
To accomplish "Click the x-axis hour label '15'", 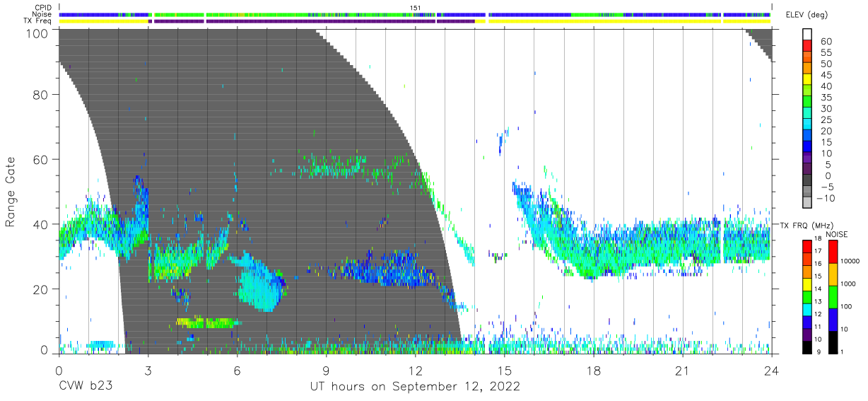I will point(504,370).
